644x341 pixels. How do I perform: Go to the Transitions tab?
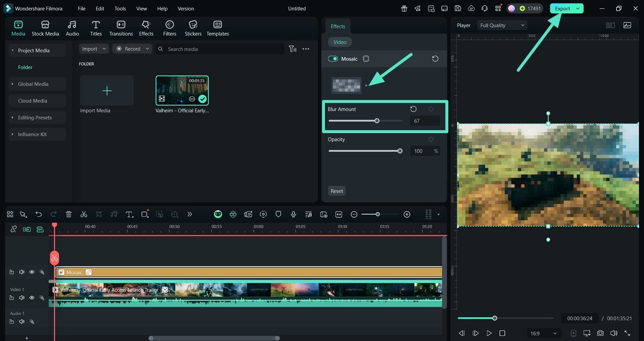click(x=121, y=28)
